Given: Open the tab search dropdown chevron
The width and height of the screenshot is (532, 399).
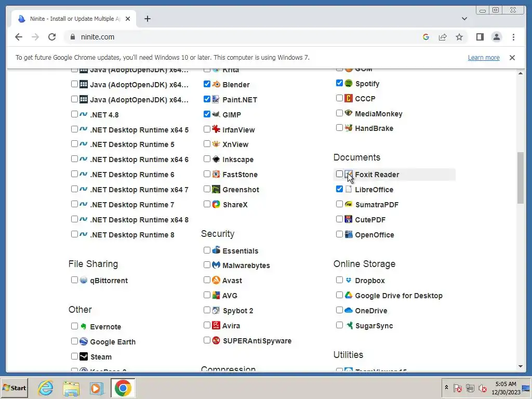Looking at the screenshot, I should 464,19.
